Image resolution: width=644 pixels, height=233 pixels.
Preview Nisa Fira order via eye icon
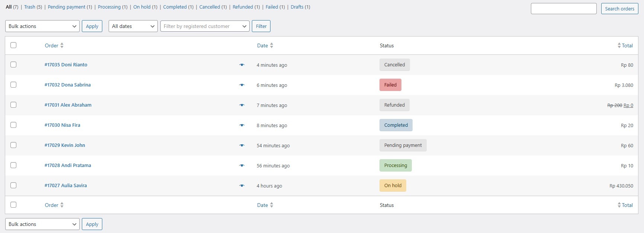point(242,125)
